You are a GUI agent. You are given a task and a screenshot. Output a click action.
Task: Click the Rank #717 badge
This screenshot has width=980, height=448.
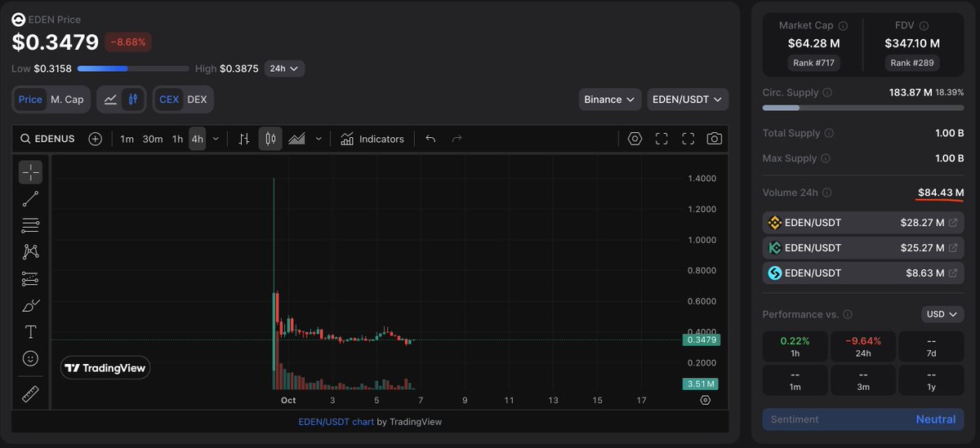(x=813, y=63)
